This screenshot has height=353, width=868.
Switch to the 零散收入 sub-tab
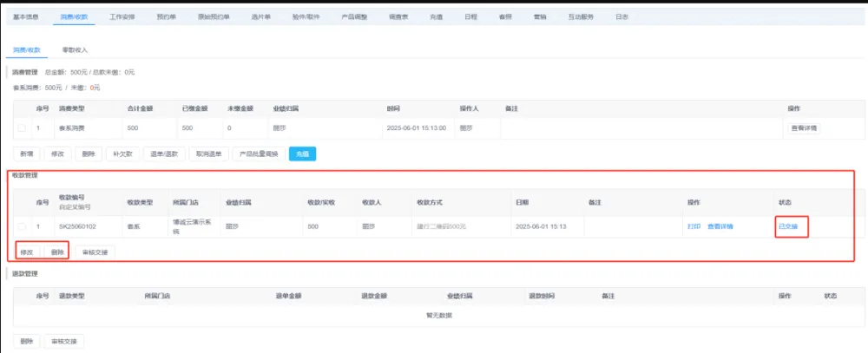click(75, 50)
